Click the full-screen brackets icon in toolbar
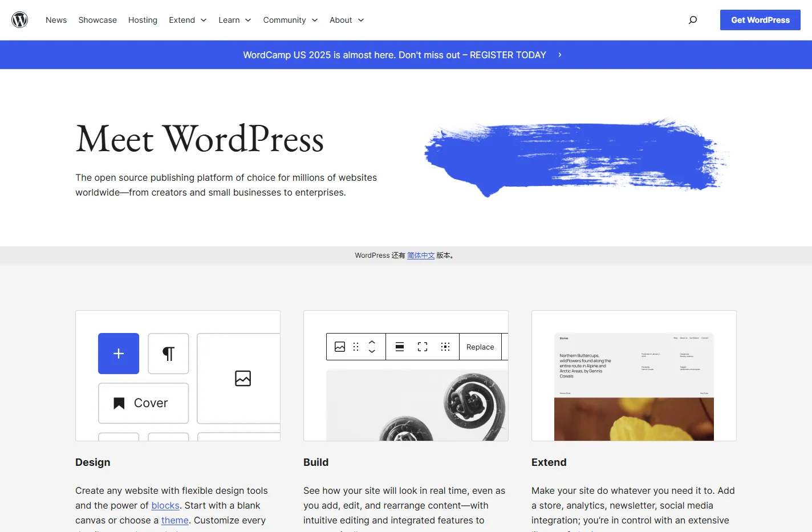This screenshot has width=812, height=532. coord(423,347)
